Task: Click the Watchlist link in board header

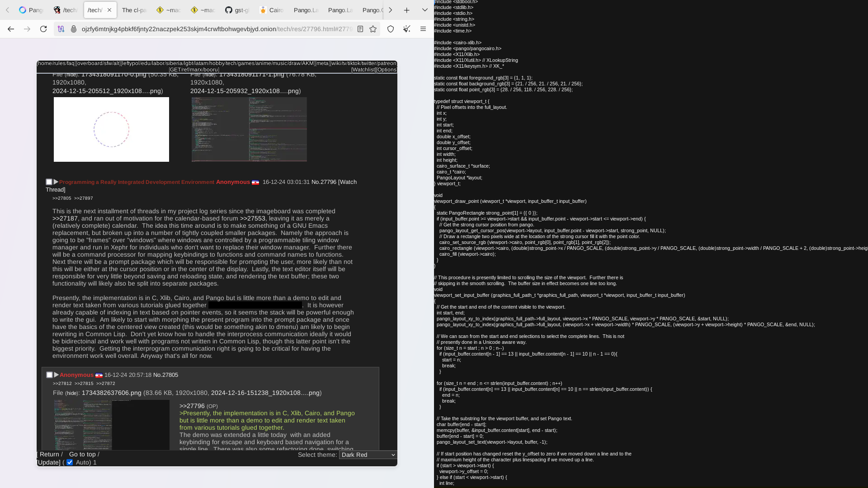Action: coord(363,70)
